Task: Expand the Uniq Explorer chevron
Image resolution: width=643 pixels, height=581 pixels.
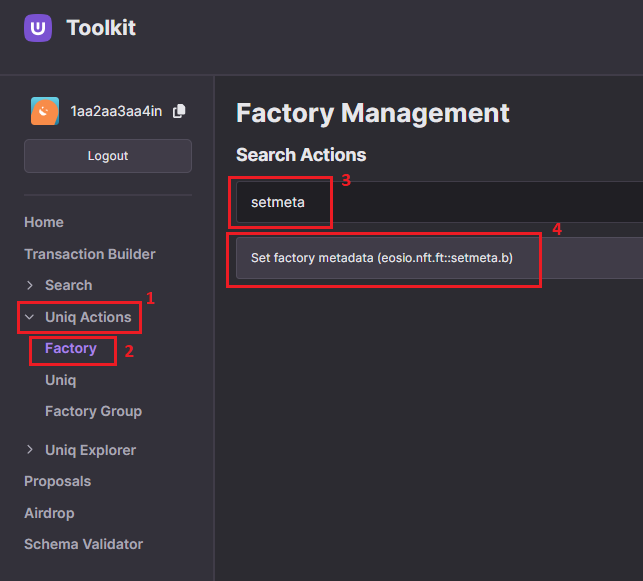Action: [x=30, y=450]
